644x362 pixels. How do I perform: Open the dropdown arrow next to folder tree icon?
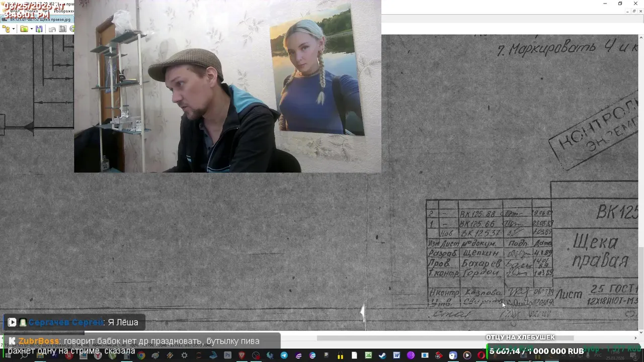coord(14,29)
